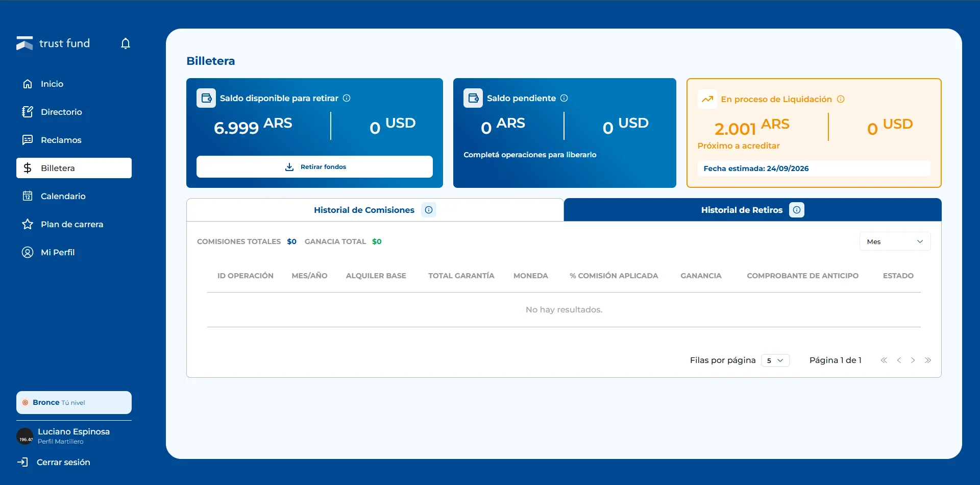
Task: Show info for Saldo disponible para retirar
Action: tap(347, 98)
